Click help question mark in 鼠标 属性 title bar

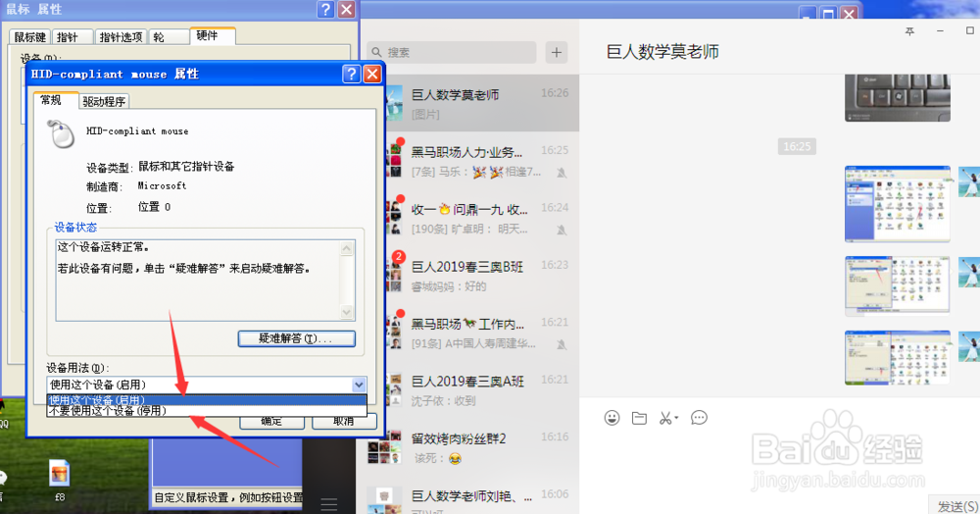pyautogui.click(x=325, y=10)
